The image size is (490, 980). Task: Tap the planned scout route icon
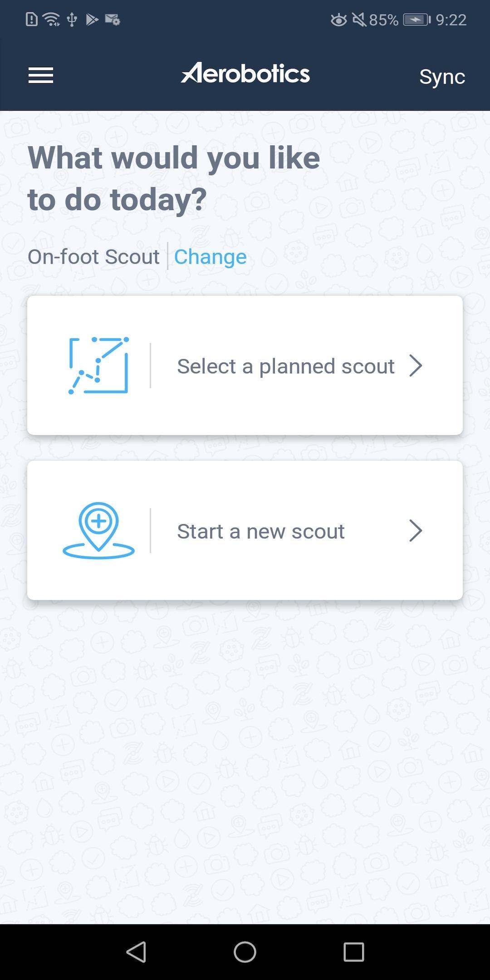click(98, 366)
